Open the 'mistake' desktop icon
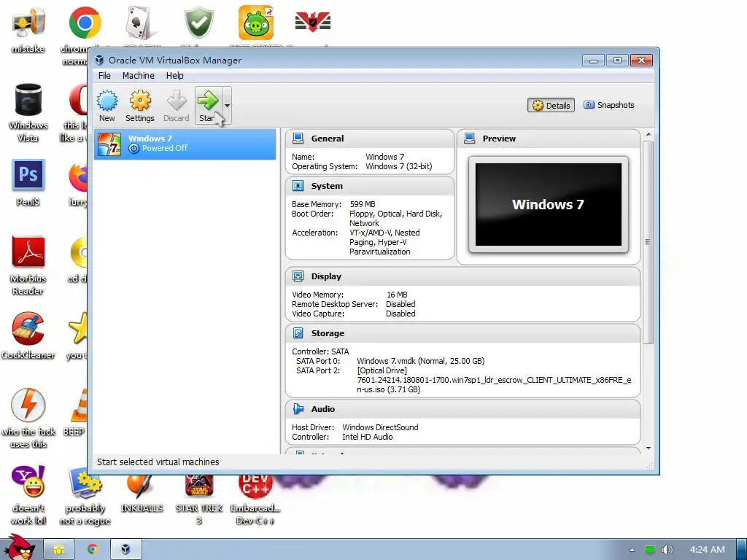 pyautogui.click(x=28, y=29)
